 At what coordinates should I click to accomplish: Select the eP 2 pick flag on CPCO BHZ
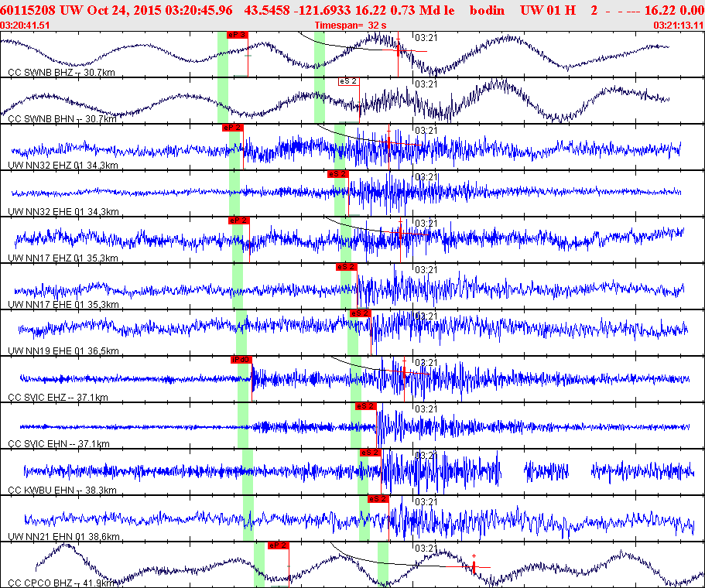278,545
